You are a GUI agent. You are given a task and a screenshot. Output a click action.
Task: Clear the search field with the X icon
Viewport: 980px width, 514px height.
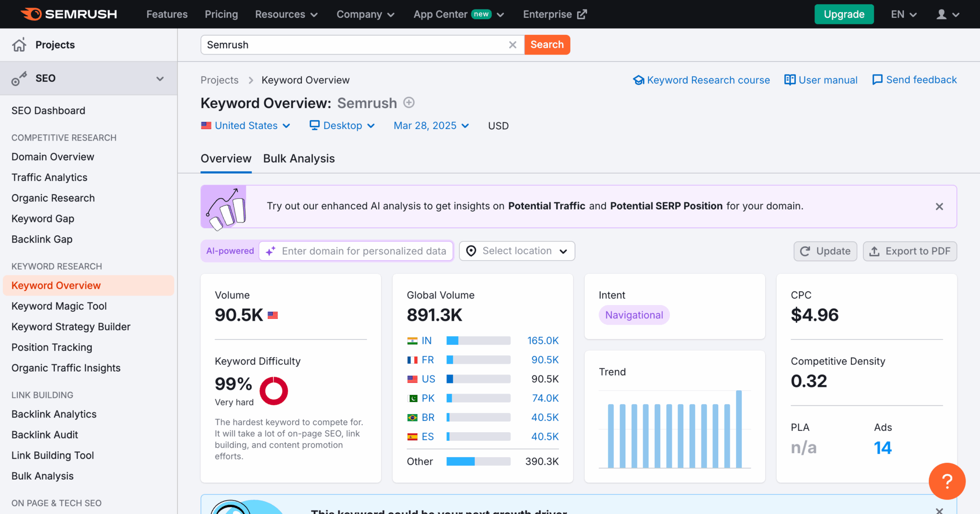(x=512, y=45)
